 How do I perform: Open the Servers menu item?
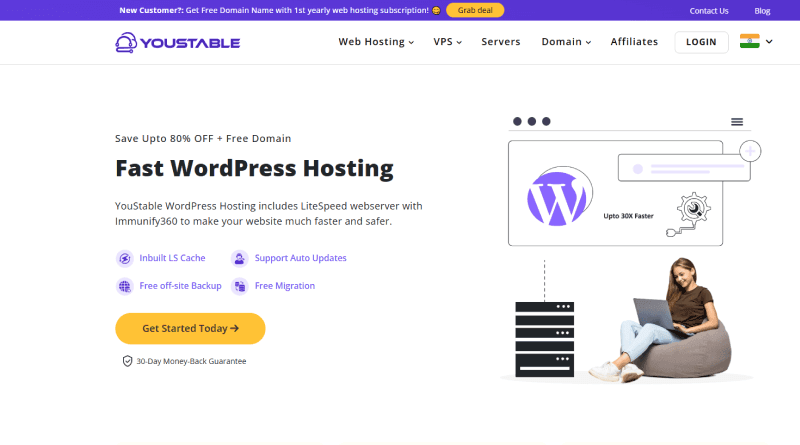501,42
